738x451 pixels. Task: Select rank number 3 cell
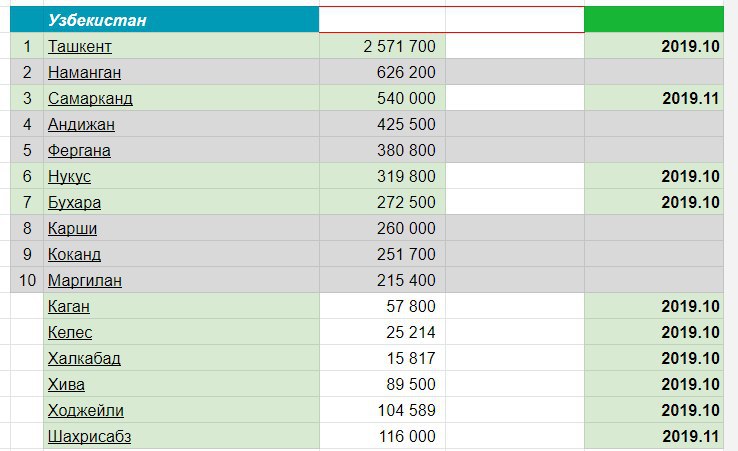[x=27, y=98]
